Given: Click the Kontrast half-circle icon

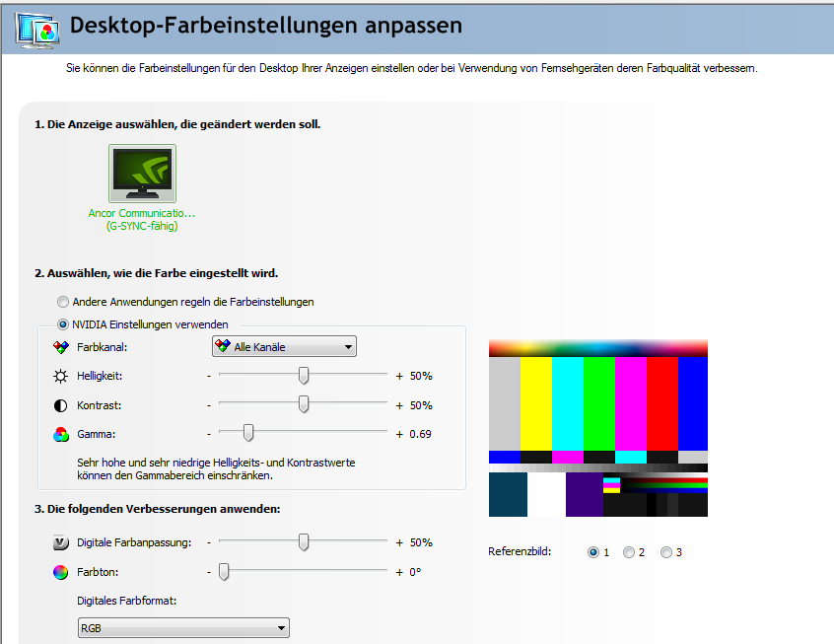Looking at the screenshot, I should [61, 405].
